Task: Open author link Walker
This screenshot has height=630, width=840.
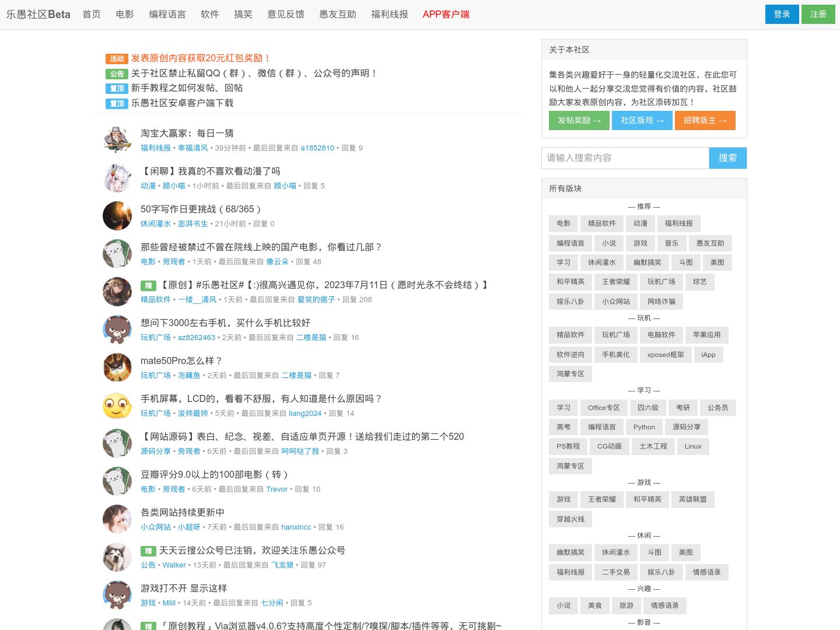Action: pyautogui.click(x=174, y=565)
